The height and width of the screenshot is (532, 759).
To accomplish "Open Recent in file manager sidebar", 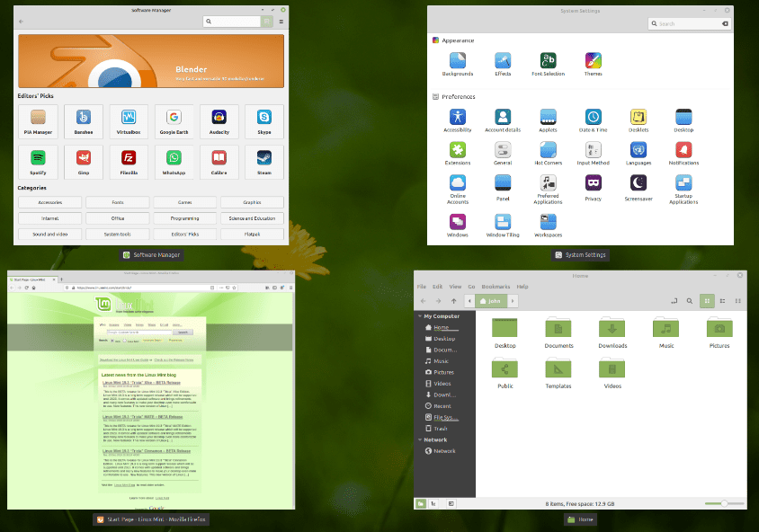I will pos(442,406).
